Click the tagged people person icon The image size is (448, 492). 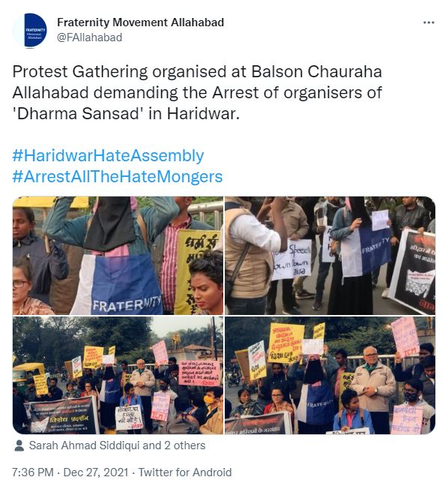[19, 445]
